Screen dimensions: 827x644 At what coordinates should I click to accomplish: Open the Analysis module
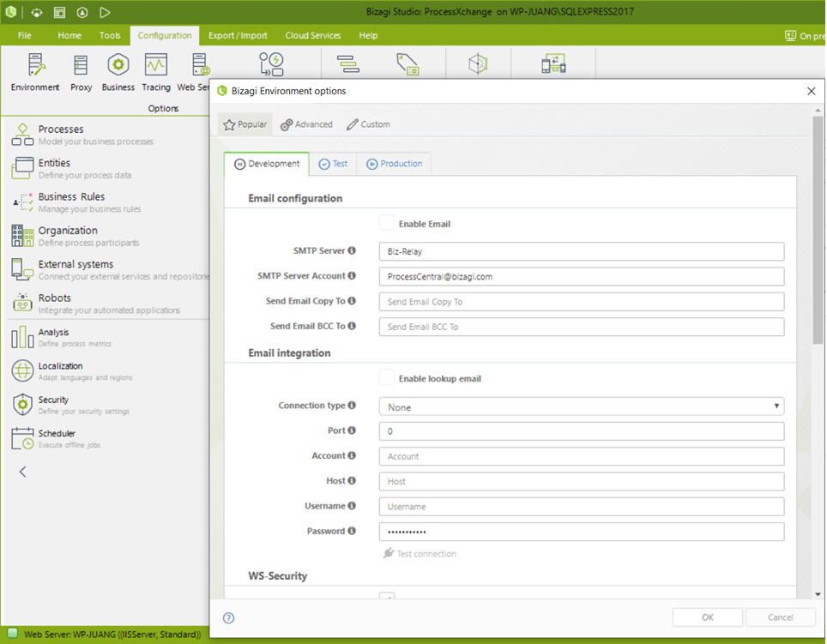[62, 337]
